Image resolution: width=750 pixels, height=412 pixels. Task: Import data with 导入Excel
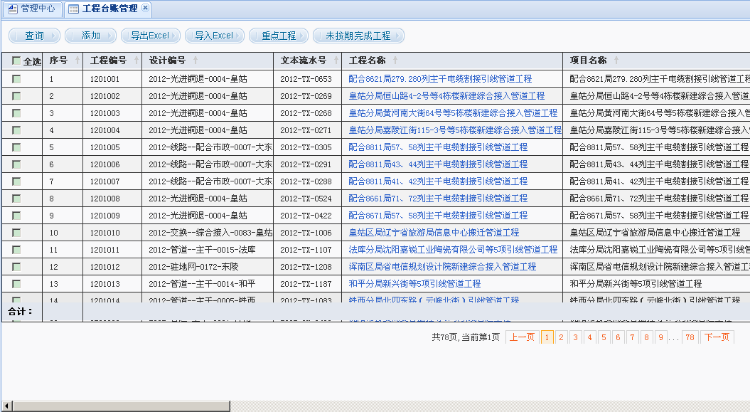click(214, 35)
